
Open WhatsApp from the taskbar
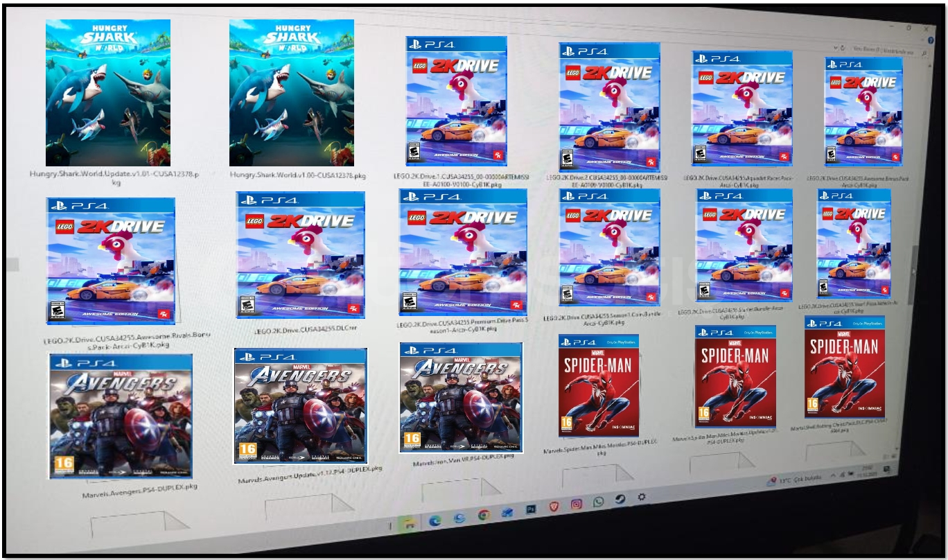(599, 502)
